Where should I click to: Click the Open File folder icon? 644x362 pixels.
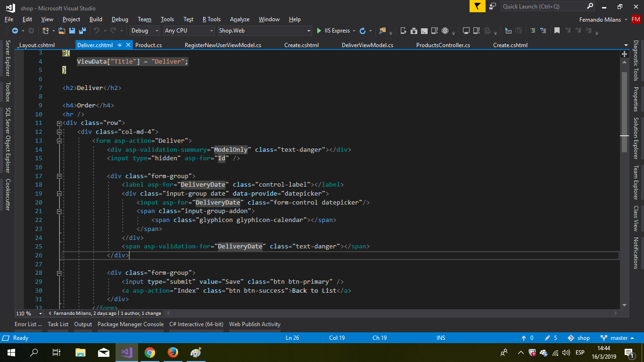click(62, 31)
